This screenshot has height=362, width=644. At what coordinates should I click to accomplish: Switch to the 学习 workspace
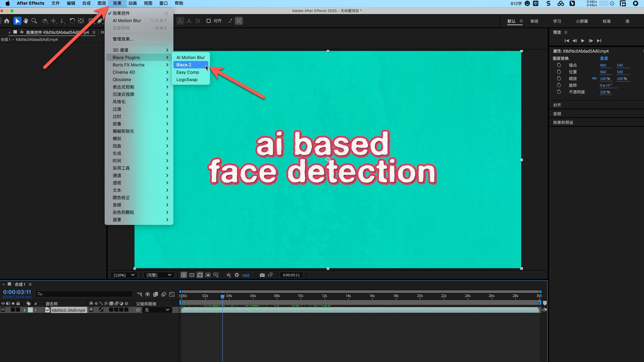pyautogui.click(x=557, y=21)
